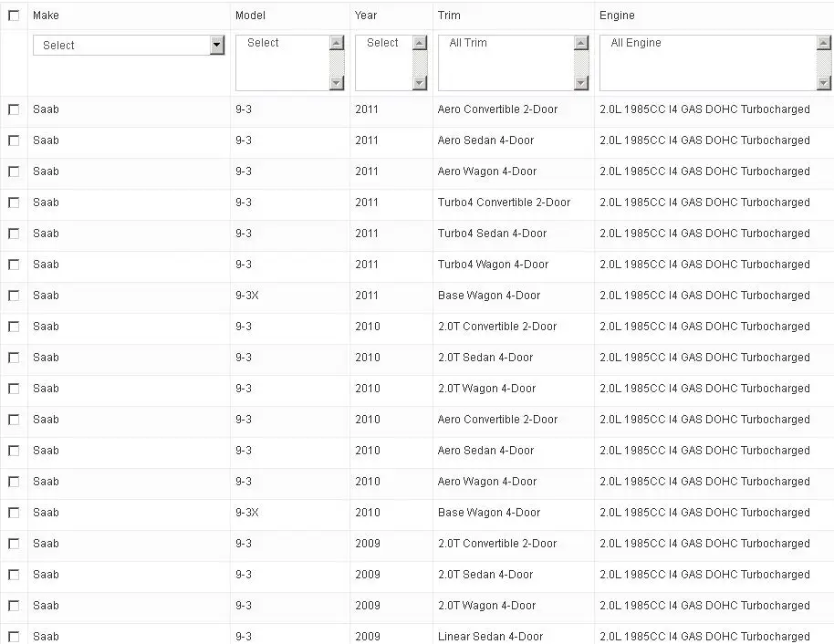Click the Year list scroll-up arrow

[x=420, y=43]
